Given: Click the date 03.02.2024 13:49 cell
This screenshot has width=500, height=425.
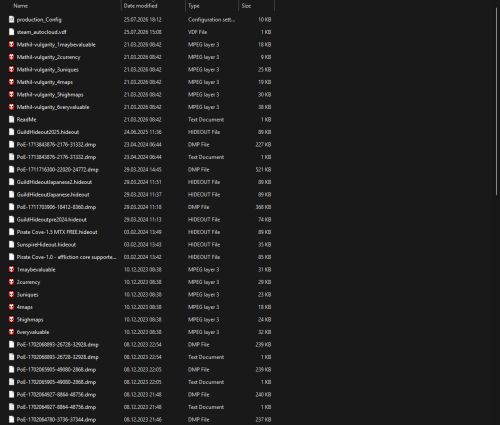Looking at the screenshot, I should (x=143, y=232).
